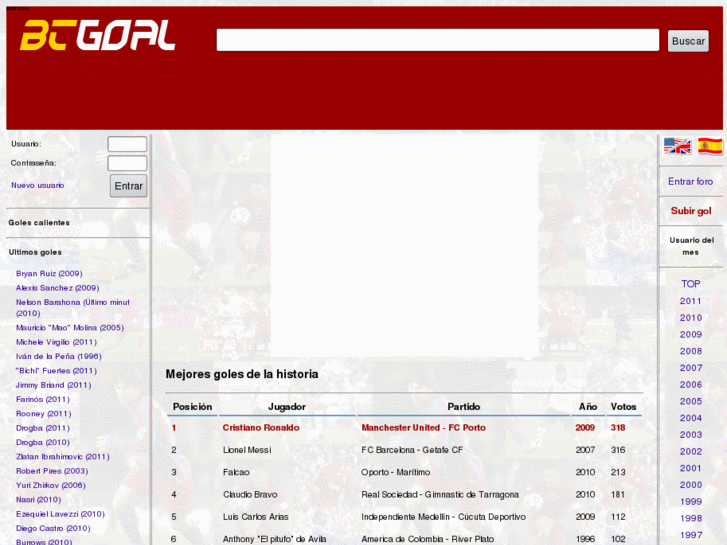The width and height of the screenshot is (727, 545).
Task: Open Zlatan Ibrahimovic (2011) link
Action: [63, 457]
